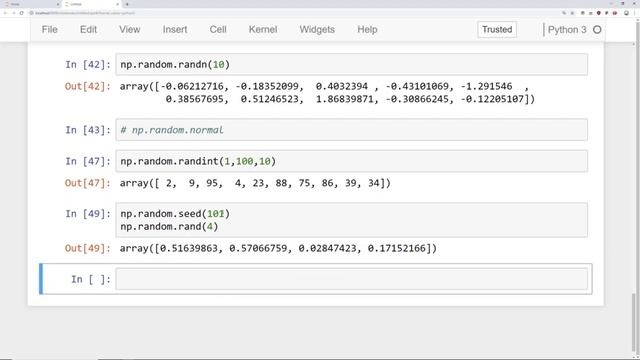The image size is (640, 360).
Task: Click the browser profile avatar icon
Action: click(x=626, y=13)
